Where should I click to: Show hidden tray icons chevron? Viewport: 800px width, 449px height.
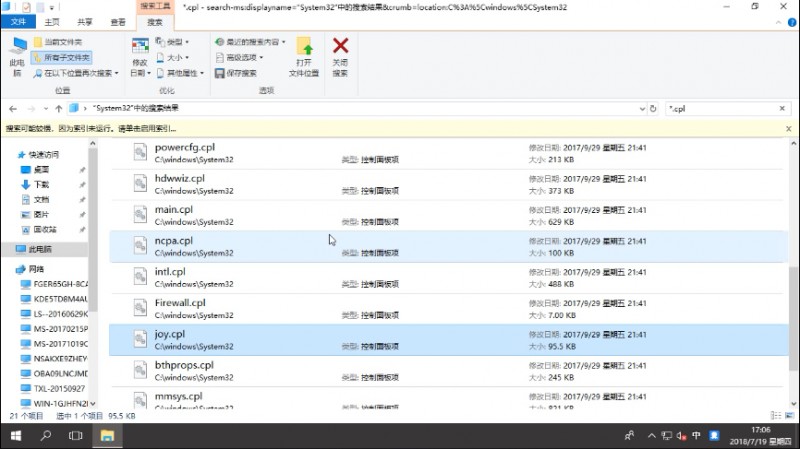point(652,435)
